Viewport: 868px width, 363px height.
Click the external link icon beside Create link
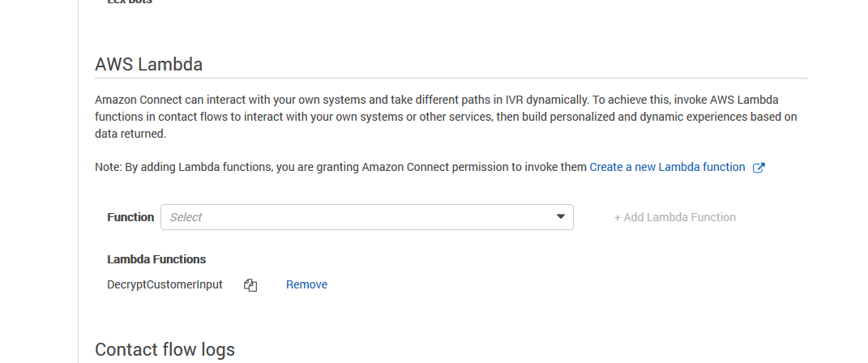(x=759, y=168)
